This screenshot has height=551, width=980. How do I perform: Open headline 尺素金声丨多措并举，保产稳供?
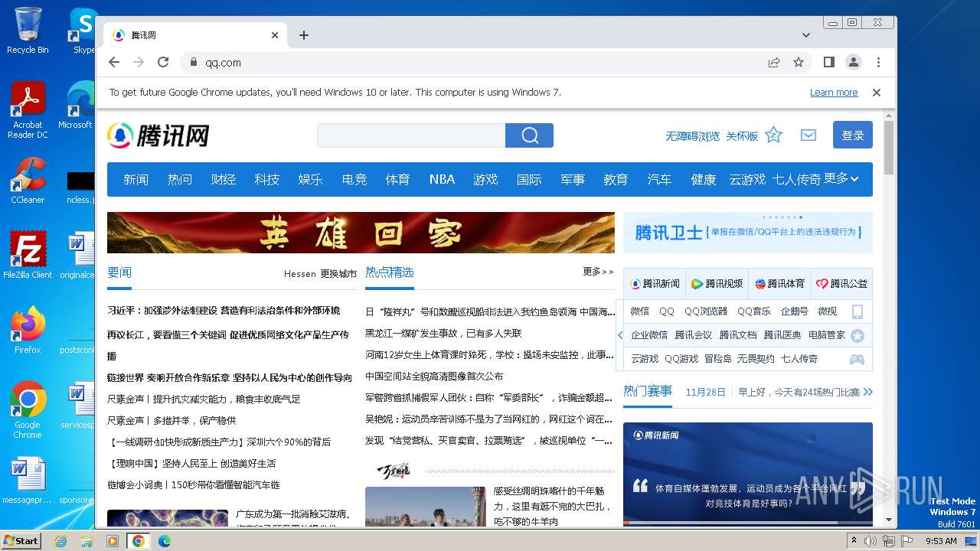coord(171,420)
